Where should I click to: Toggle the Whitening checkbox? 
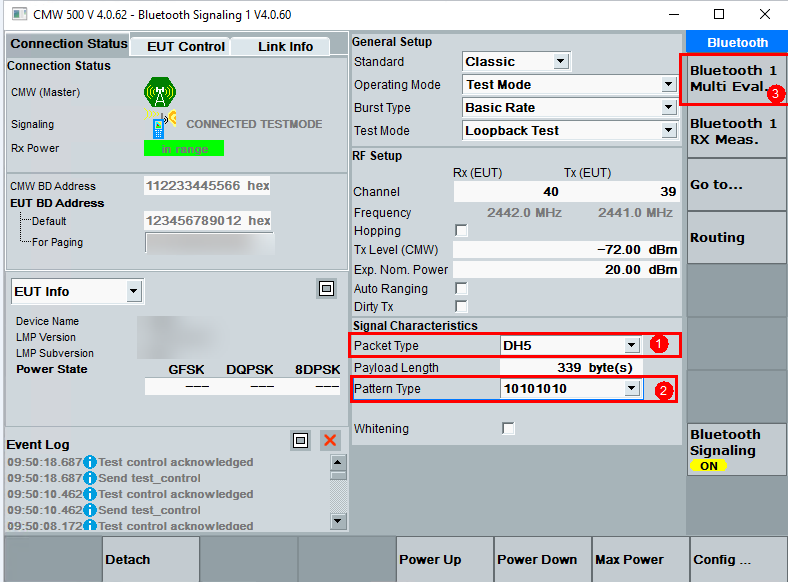pyautogui.click(x=508, y=429)
